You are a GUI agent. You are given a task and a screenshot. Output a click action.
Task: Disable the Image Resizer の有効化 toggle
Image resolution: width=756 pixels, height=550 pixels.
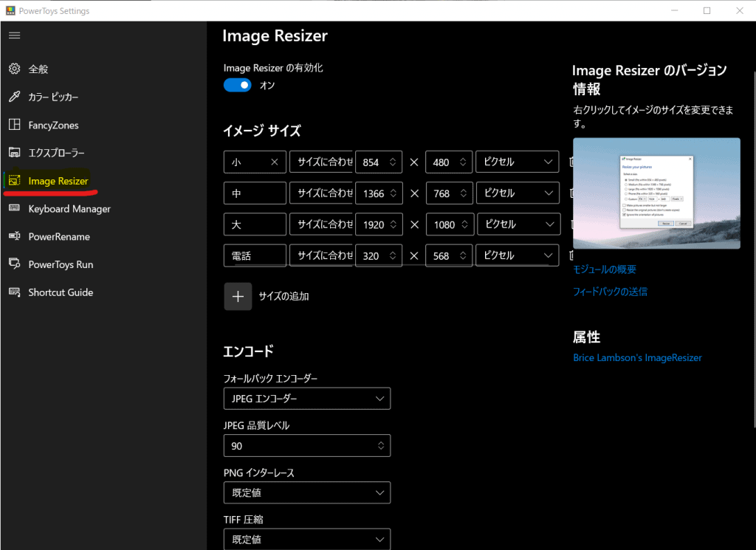(x=238, y=86)
